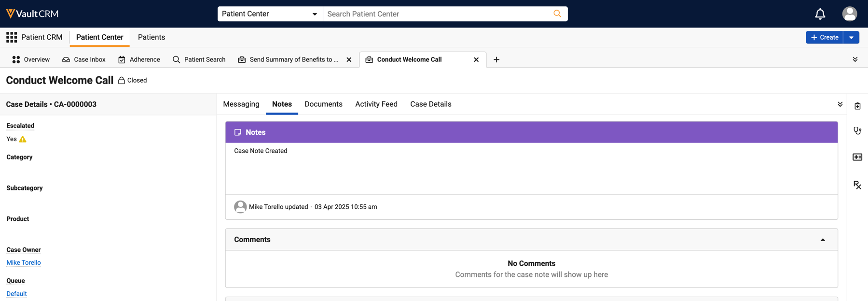This screenshot has height=301, width=868.
Task: Open the Rx prescription icon panel
Action: click(x=857, y=185)
